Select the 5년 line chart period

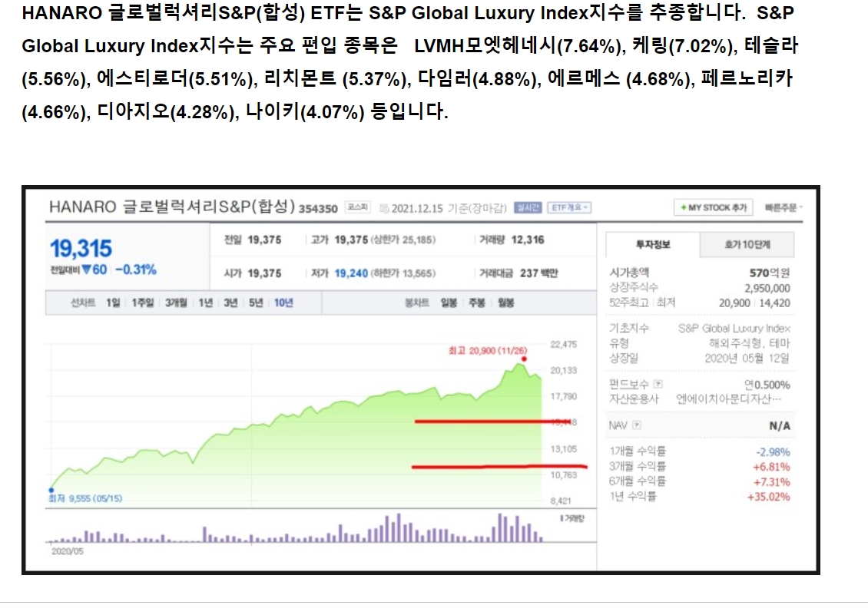[x=256, y=303]
